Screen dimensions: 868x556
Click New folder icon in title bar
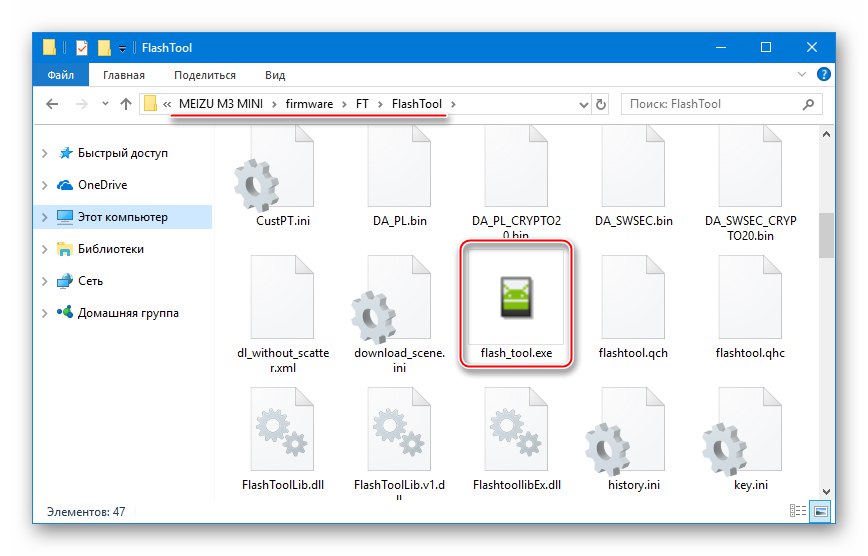(x=104, y=48)
